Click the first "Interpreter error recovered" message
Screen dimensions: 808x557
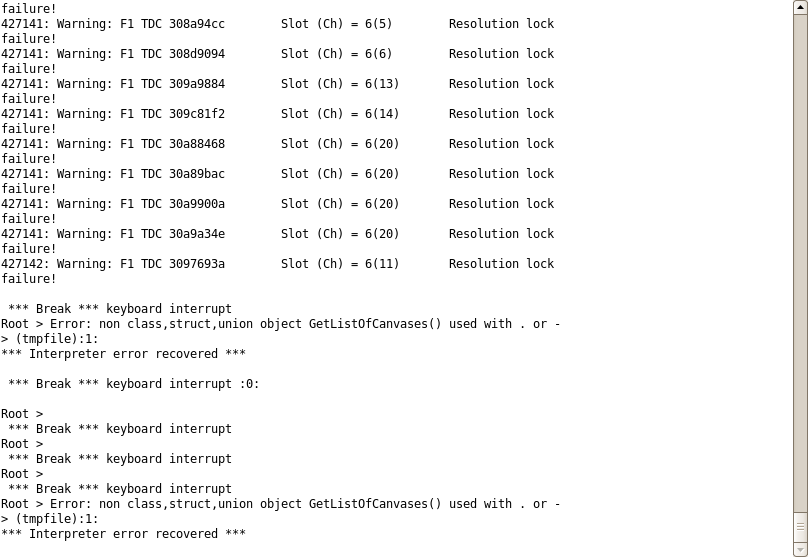click(x=124, y=353)
